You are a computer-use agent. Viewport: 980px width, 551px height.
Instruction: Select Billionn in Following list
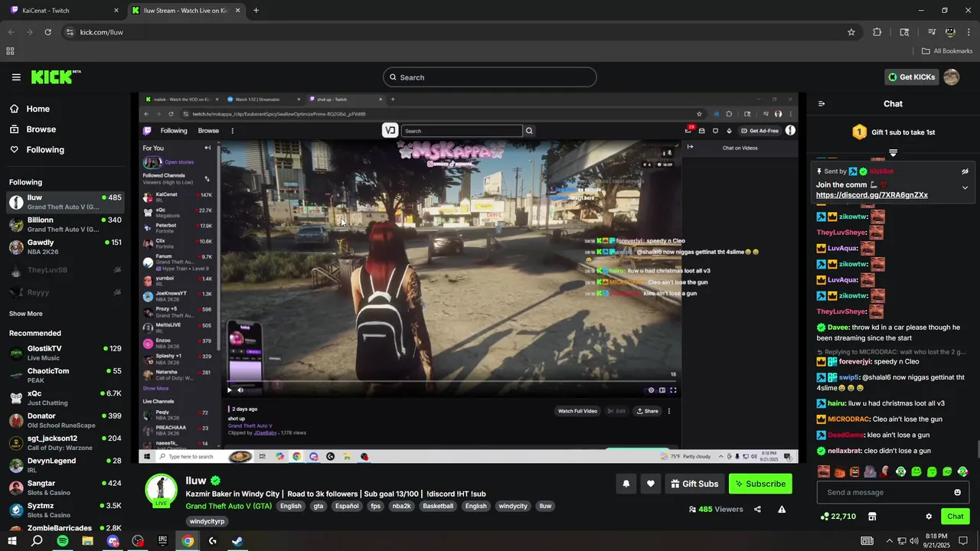tap(65, 224)
